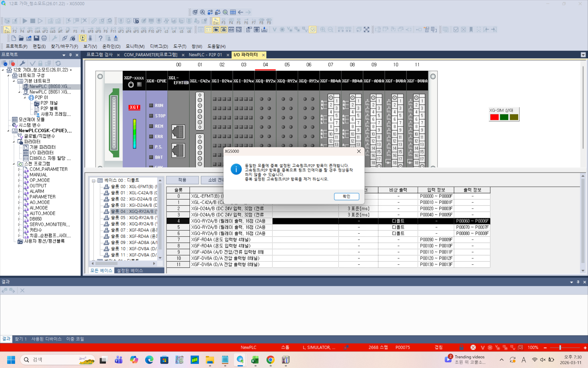
Task: Click the grid table icon in top toolbar
Action: point(233,12)
